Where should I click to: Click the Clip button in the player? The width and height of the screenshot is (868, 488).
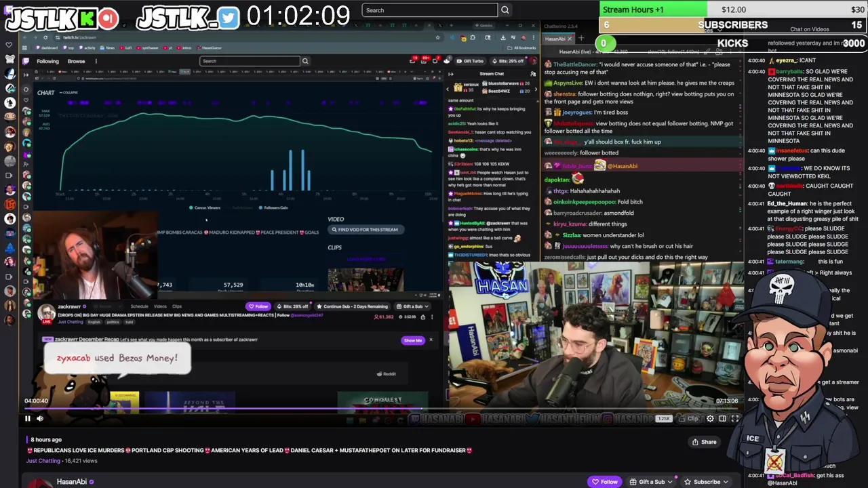point(689,419)
